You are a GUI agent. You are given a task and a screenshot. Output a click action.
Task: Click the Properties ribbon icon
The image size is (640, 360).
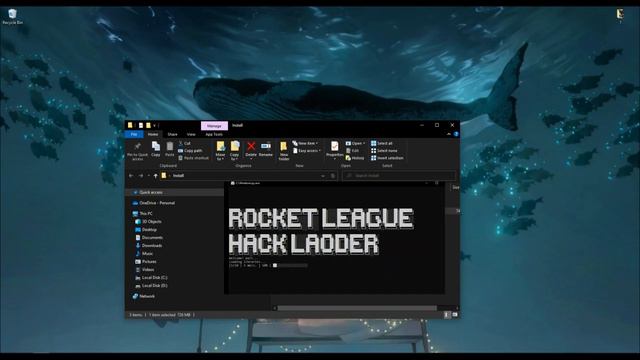335,149
